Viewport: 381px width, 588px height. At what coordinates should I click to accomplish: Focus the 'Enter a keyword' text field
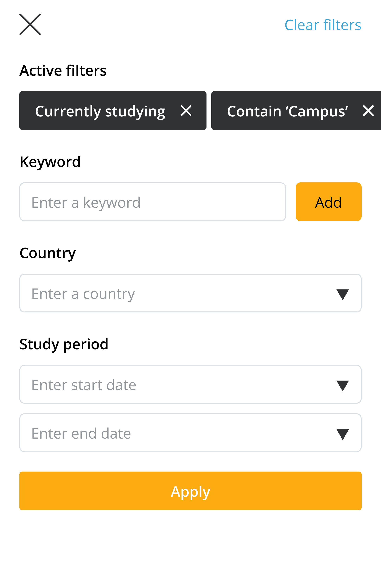pos(152,202)
